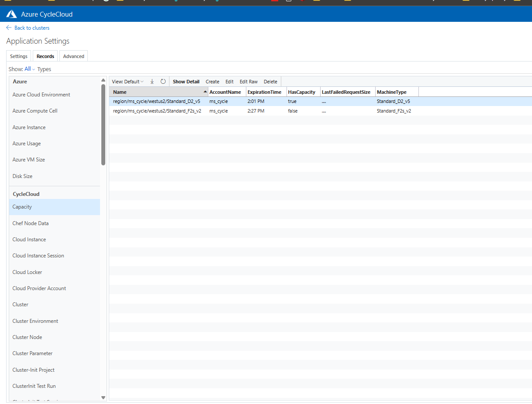Sort by AccountName column header
532x404 pixels.
click(227, 92)
